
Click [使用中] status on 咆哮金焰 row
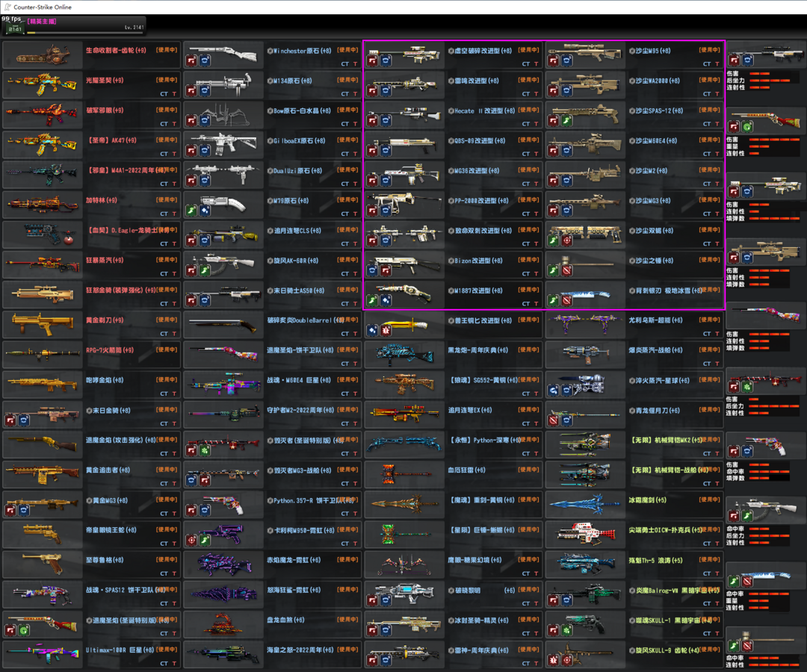167,379
